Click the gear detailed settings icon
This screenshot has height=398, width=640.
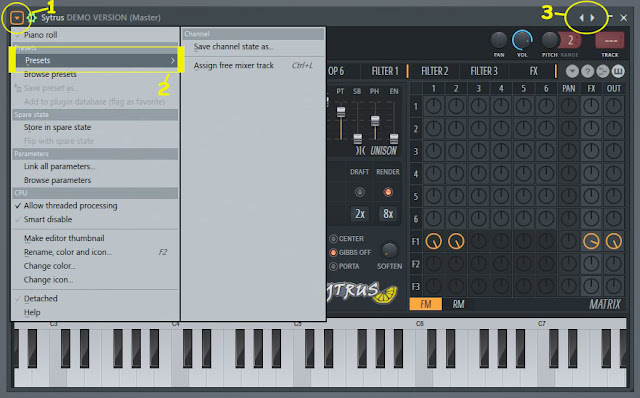click(x=32, y=18)
